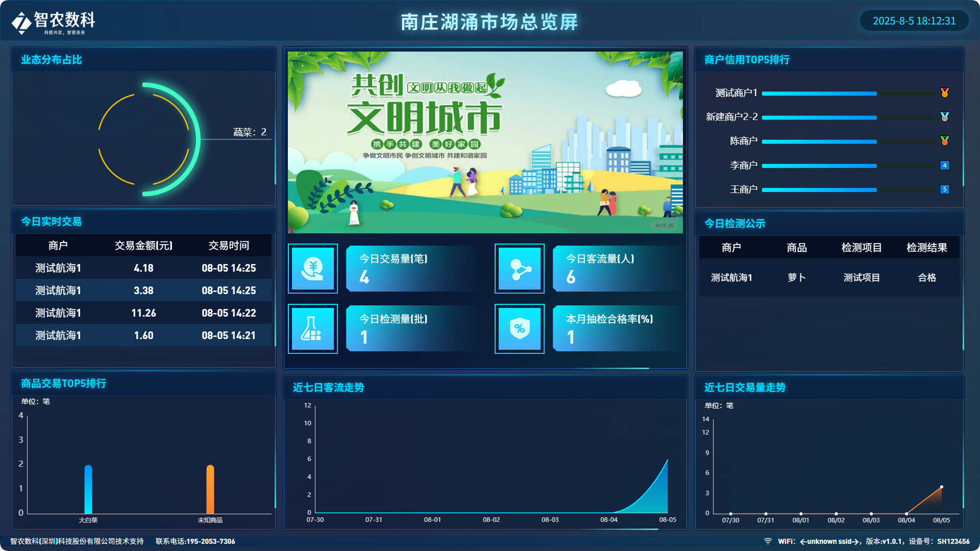
Task: Click the 智农数科 company logo
Action: (53, 22)
